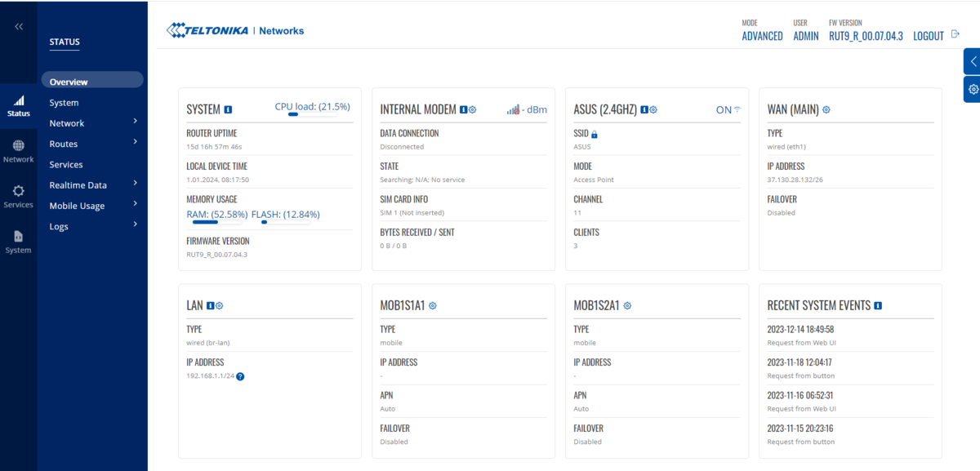The image size is (980, 471).
Task: Click the Logout link
Action: tap(929, 36)
